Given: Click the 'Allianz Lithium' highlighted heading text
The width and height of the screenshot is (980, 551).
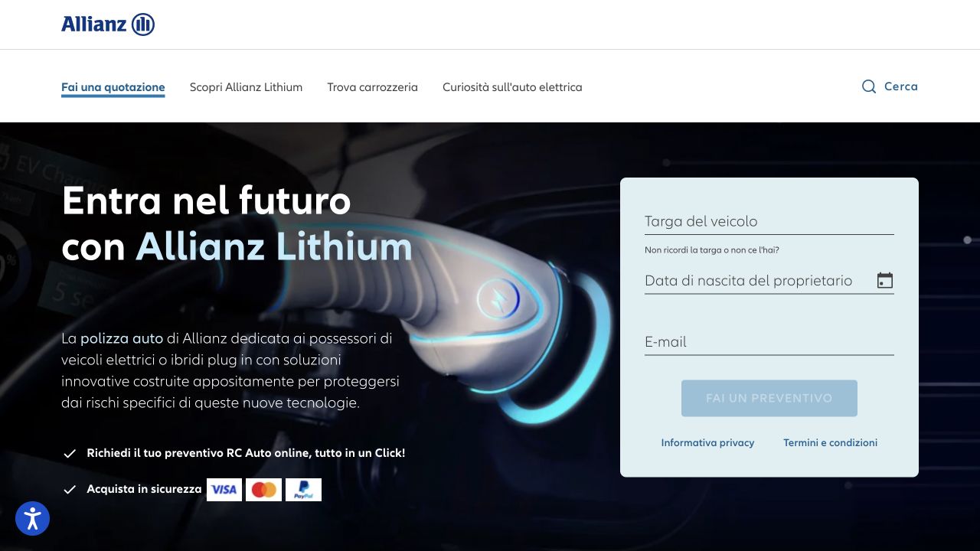Looking at the screenshot, I should click(274, 246).
